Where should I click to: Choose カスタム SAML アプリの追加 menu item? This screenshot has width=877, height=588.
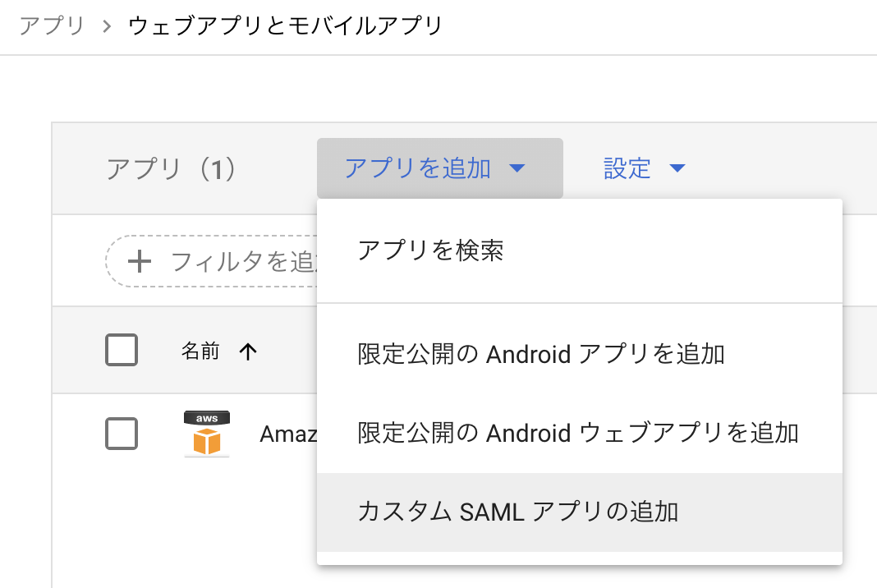(517, 512)
